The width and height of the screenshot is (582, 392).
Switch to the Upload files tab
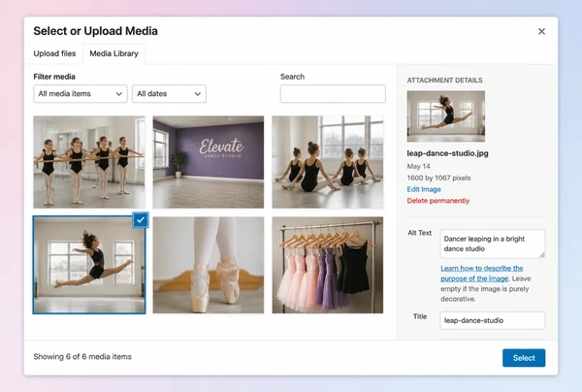tap(54, 53)
